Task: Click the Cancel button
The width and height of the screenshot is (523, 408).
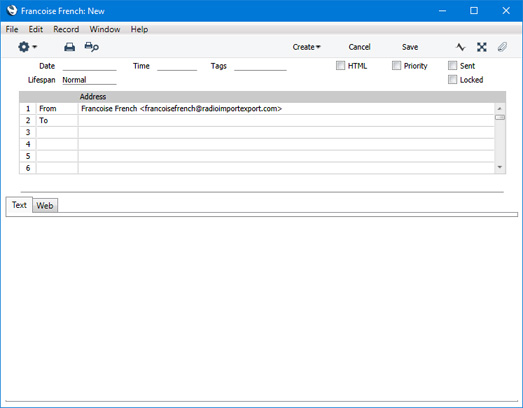Action: tap(359, 47)
